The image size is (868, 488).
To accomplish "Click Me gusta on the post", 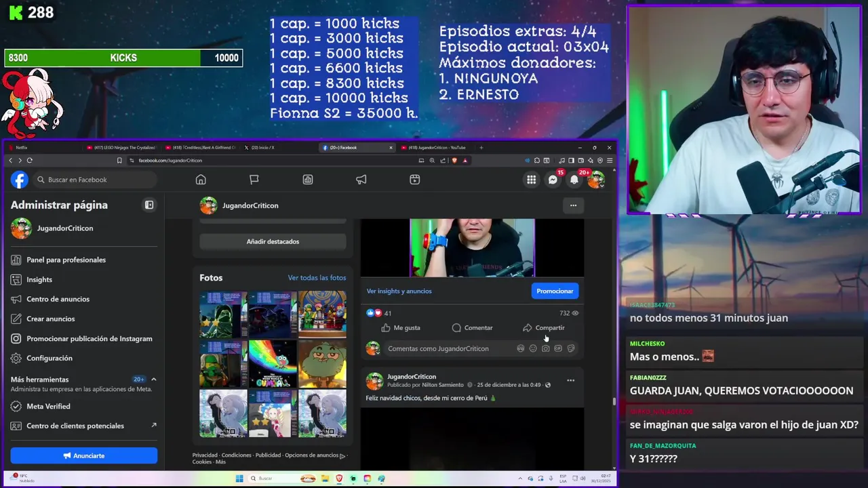I will (400, 328).
